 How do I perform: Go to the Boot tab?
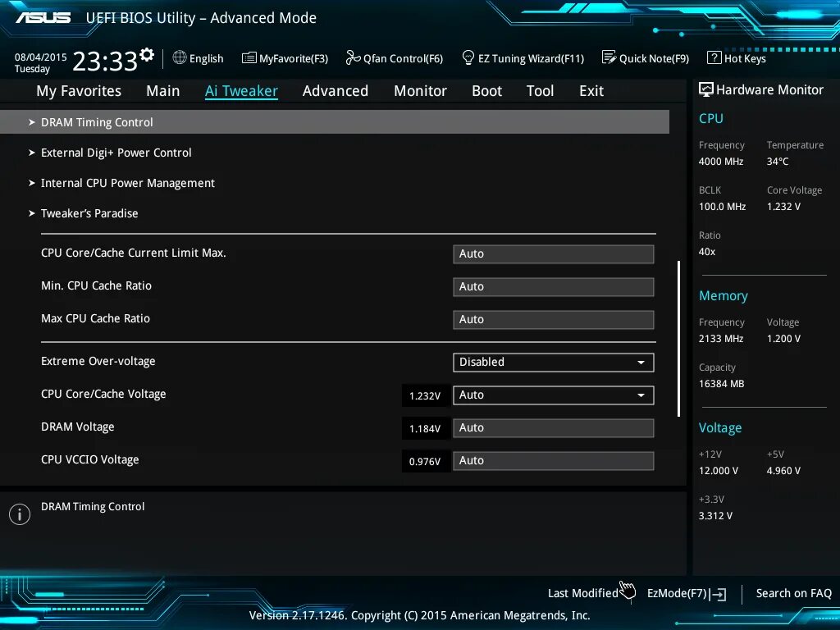(486, 91)
